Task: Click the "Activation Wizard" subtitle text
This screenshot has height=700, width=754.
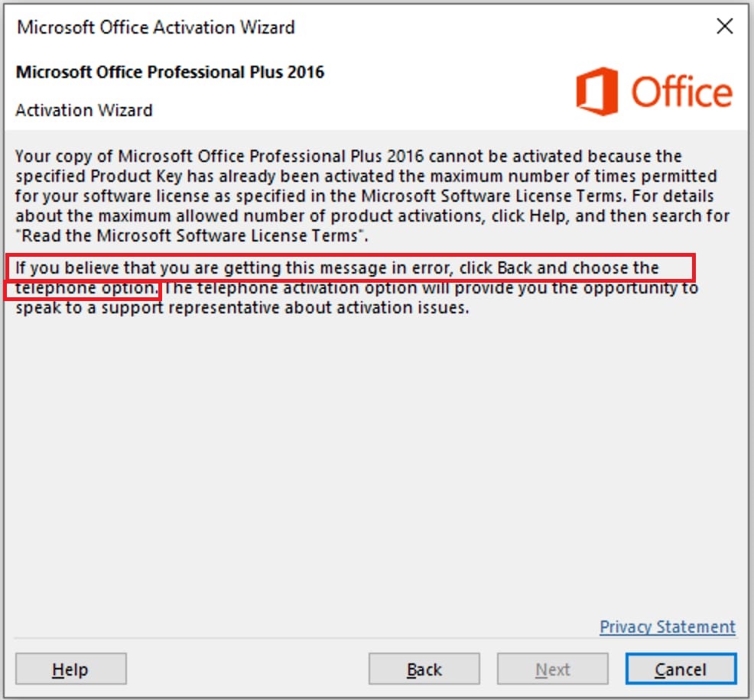Action: [x=84, y=110]
